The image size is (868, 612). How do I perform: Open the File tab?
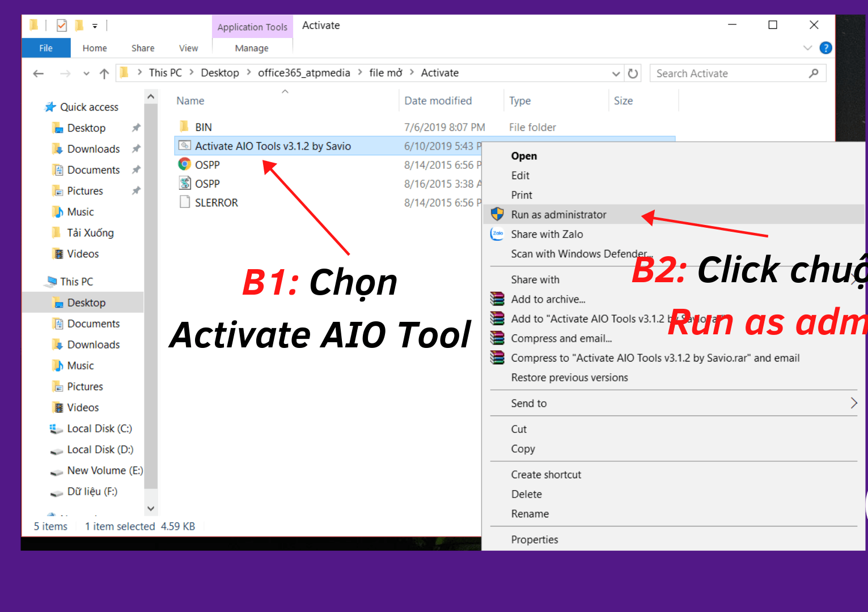(x=46, y=48)
